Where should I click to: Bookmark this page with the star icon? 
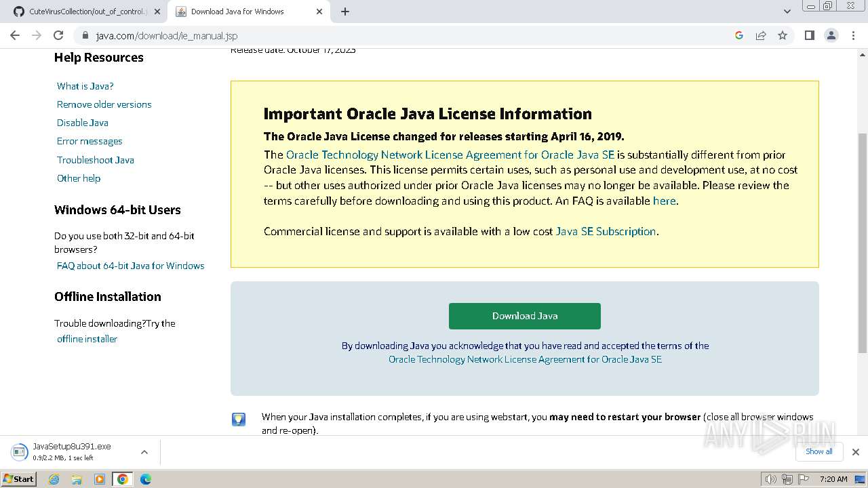pyautogui.click(x=783, y=35)
